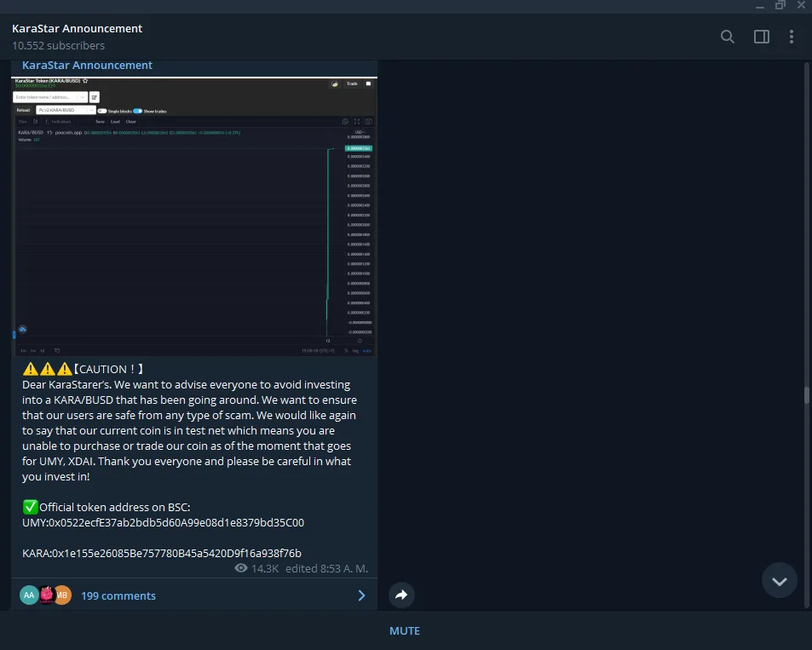Image resolution: width=812 pixels, height=650 pixels.
Task: Click the KaraStar Announcement sender name on post
Action: [87, 66]
